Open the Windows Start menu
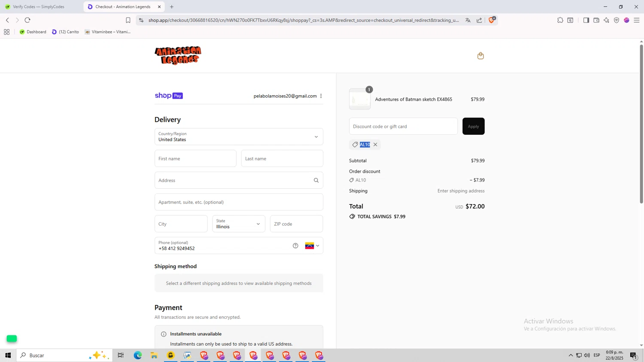 tap(8, 355)
